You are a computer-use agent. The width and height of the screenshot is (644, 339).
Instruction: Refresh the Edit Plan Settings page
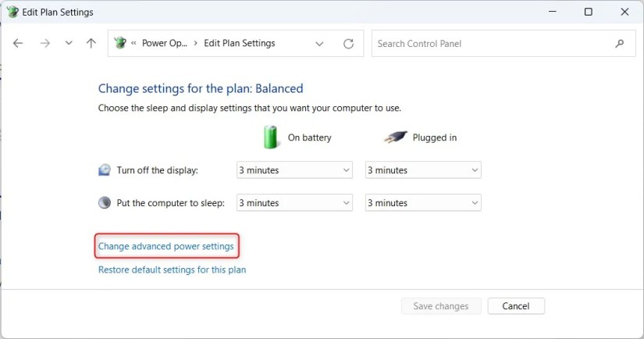pyautogui.click(x=348, y=44)
